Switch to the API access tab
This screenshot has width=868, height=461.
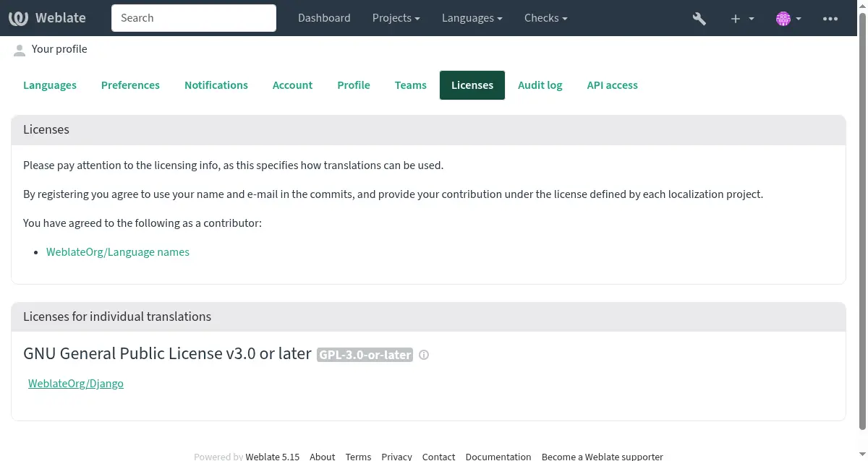click(613, 85)
